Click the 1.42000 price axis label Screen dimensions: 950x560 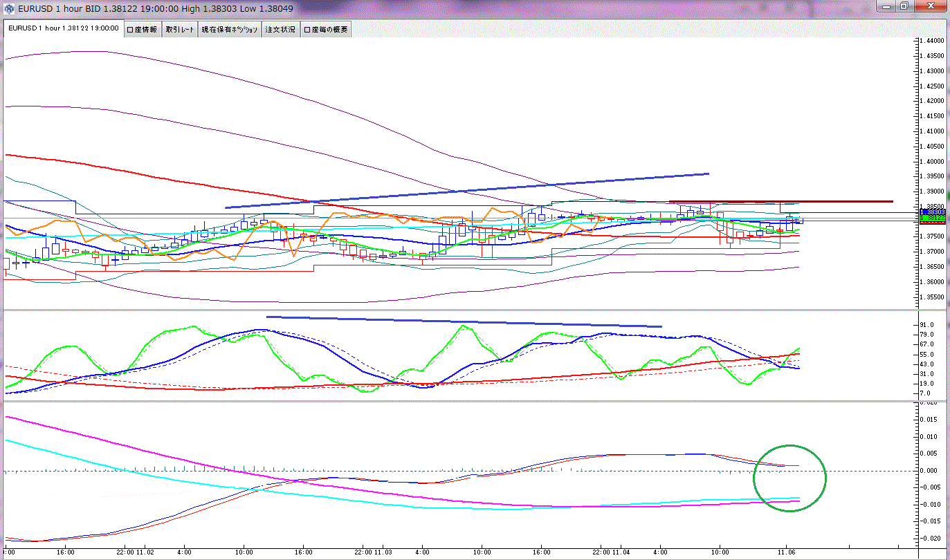931,101
